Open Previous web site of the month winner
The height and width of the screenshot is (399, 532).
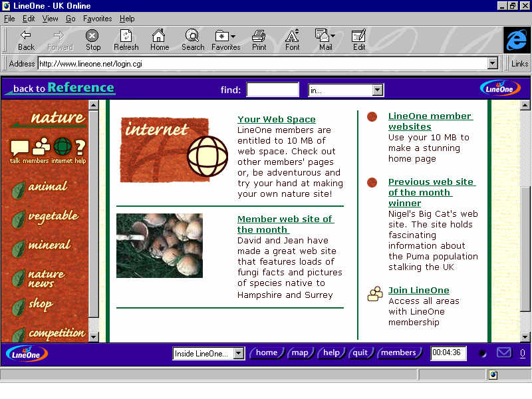(x=432, y=192)
